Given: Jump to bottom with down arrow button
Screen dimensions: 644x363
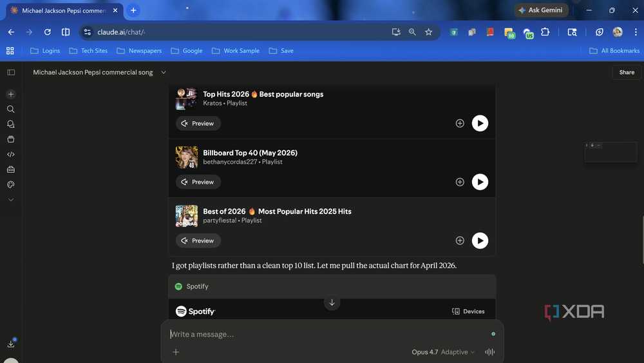Looking at the screenshot, I should (x=332, y=302).
